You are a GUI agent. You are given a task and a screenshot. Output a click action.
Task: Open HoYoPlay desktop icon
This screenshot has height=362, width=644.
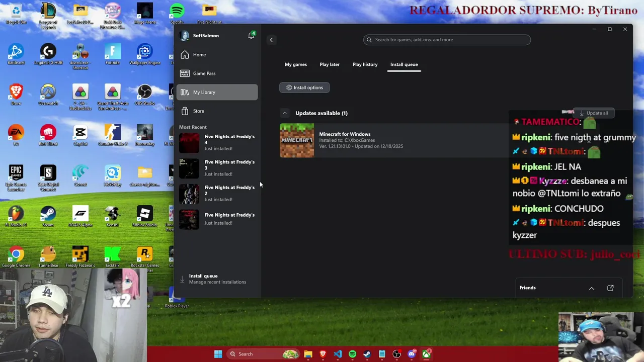tap(112, 176)
